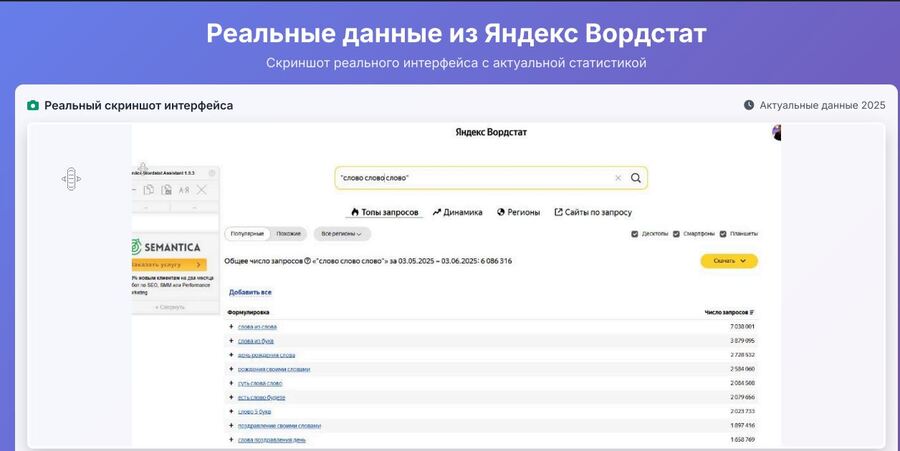900x451 pixels.
Task: Select the Популярные toggle option
Action: (x=247, y=234)
